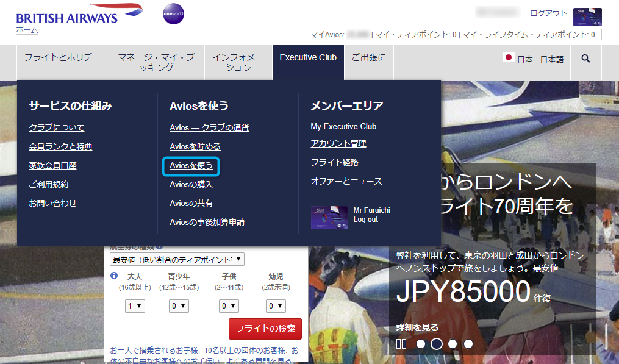Open the 幼児 passenger count dropdown
The height and width of the screenshot is (364, 619).
[276, 306]
